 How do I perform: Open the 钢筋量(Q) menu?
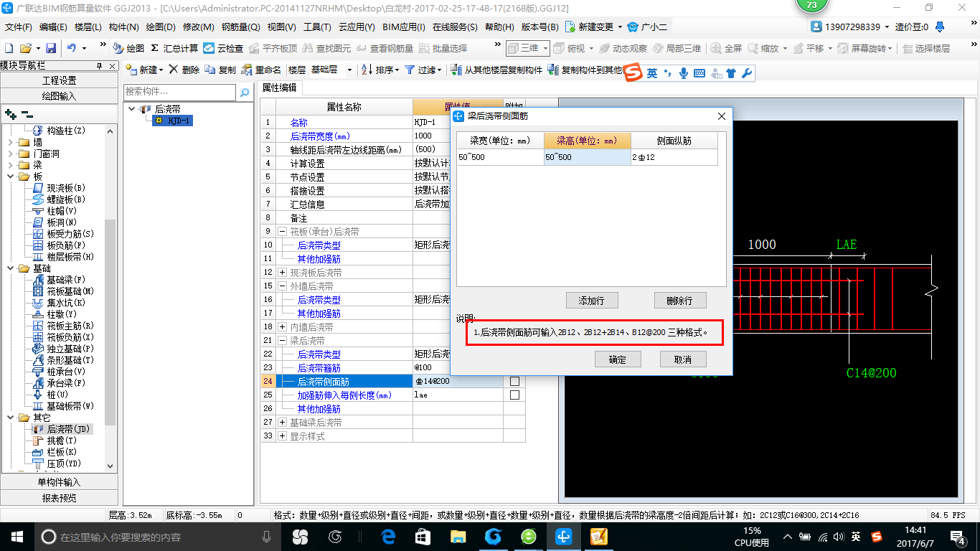(x=240, y=27)
